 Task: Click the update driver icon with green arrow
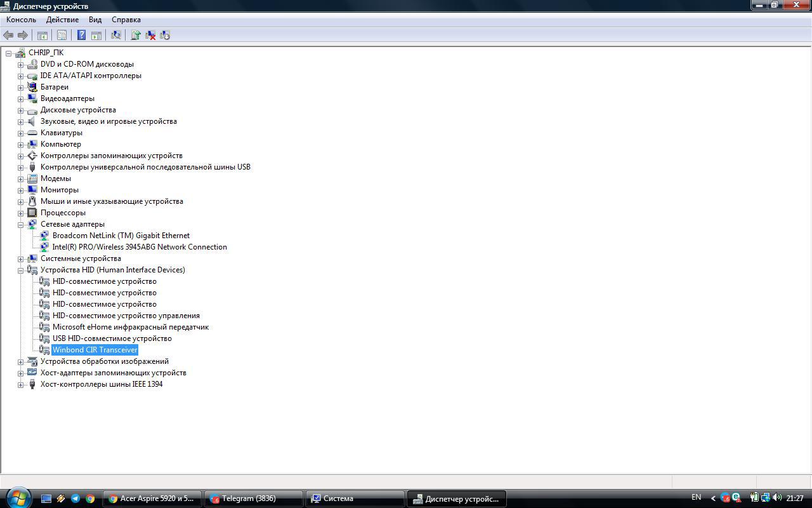135,36
